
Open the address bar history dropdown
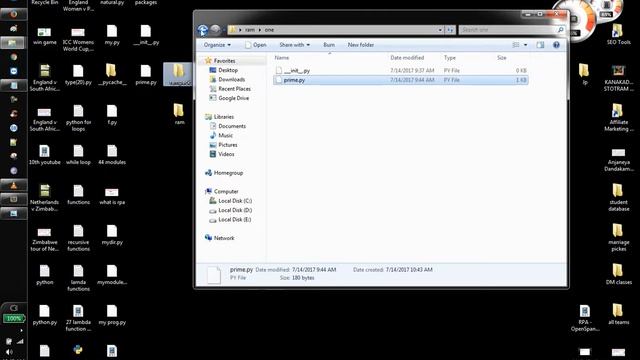440,30
